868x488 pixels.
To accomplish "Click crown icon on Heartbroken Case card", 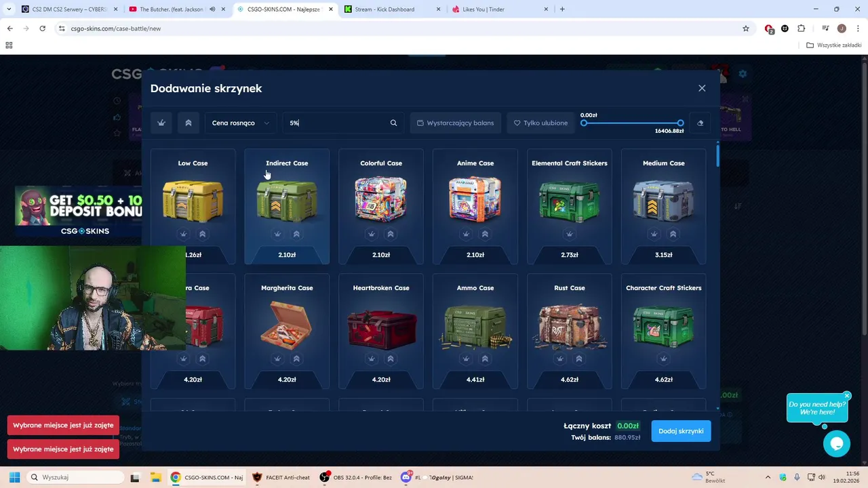I will [x=372, y=359].
